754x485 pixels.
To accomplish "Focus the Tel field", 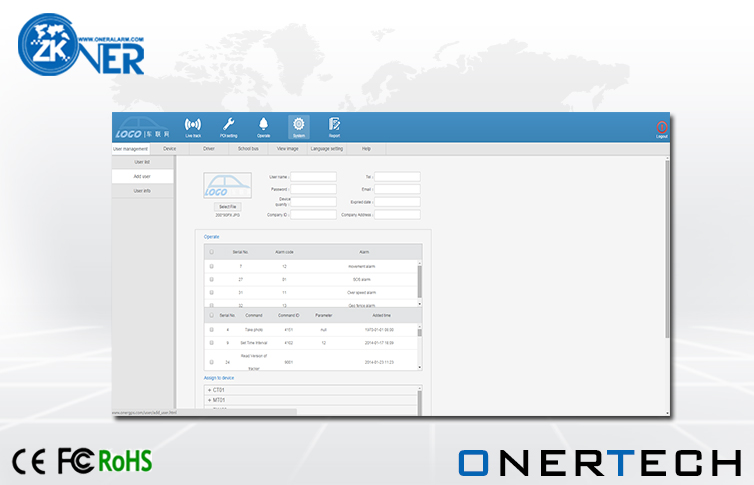I will (397, 177).
